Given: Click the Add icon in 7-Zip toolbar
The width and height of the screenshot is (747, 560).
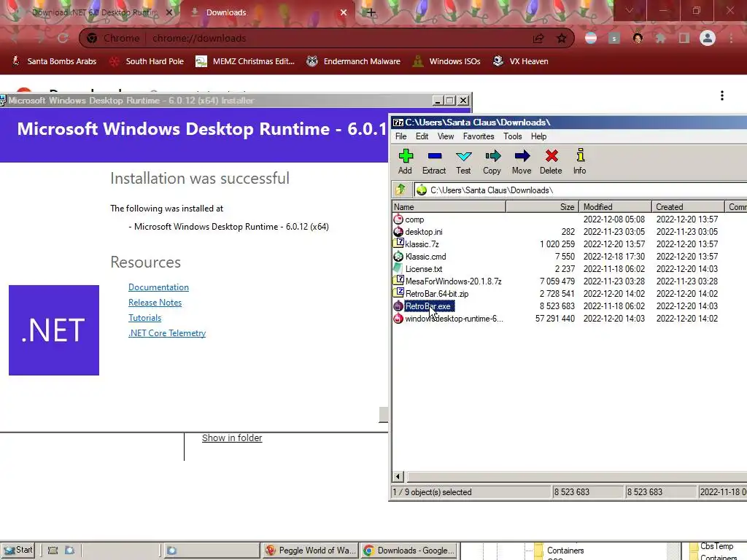Looking at the screenshot, I should pos(406,156).
